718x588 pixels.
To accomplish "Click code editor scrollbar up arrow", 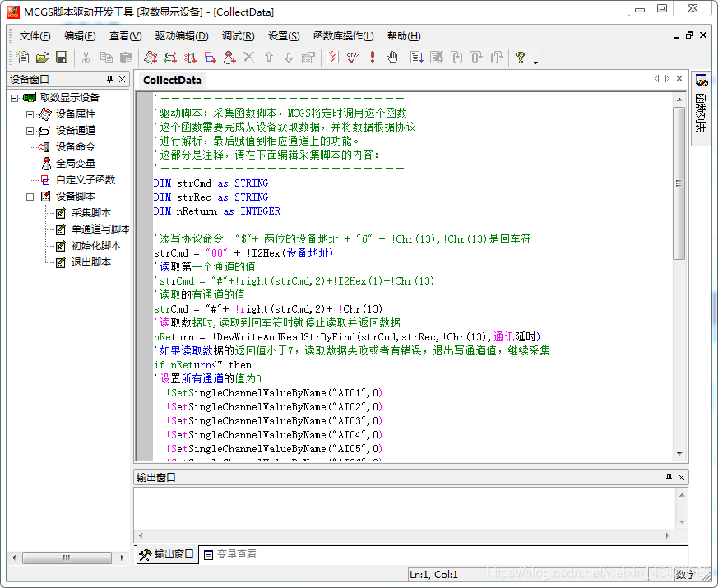I will point(679,99).
